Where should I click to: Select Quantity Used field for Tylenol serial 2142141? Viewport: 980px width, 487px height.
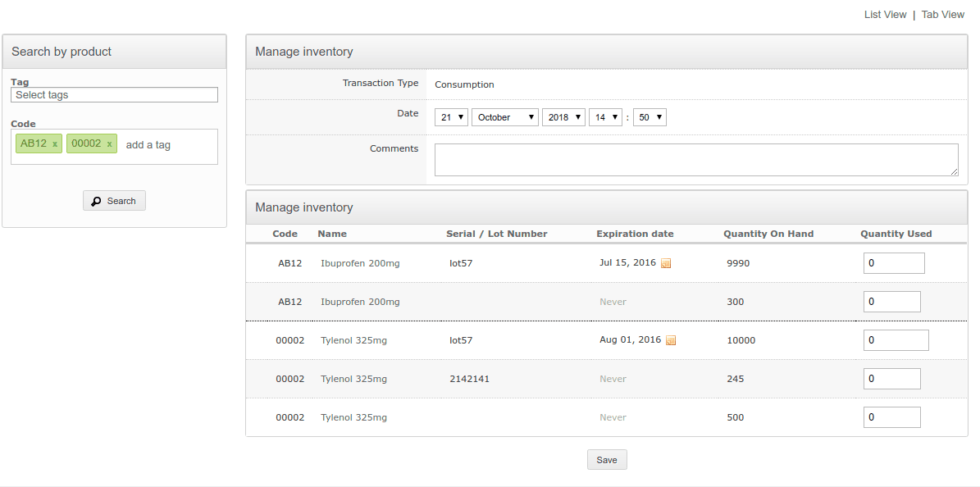tap(891, 379)
